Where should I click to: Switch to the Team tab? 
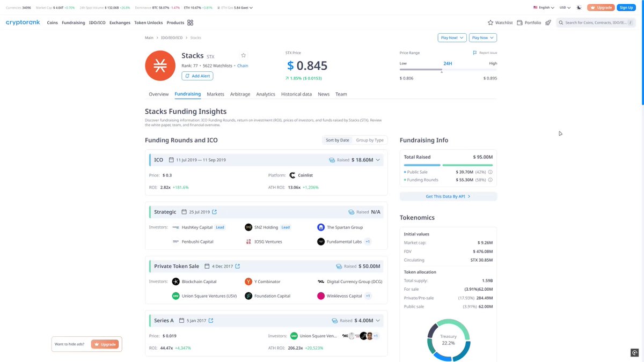pos(341,94)
